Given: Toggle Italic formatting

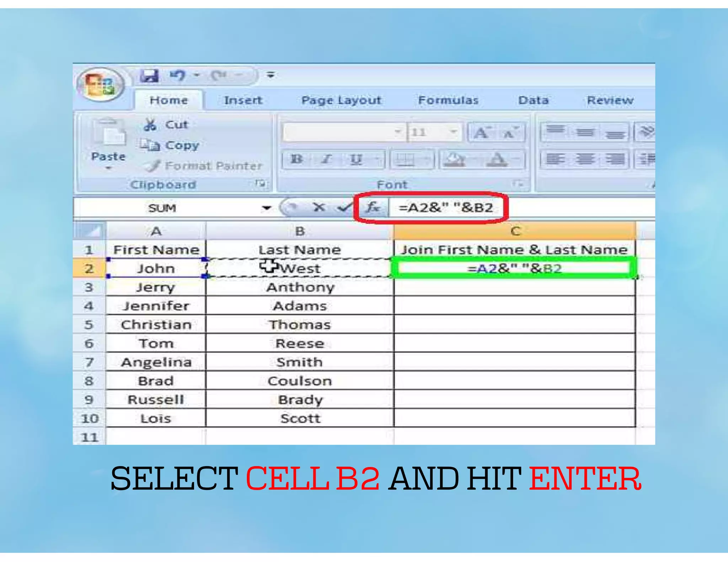Looking at the screenshot, I should click(326, 159).
